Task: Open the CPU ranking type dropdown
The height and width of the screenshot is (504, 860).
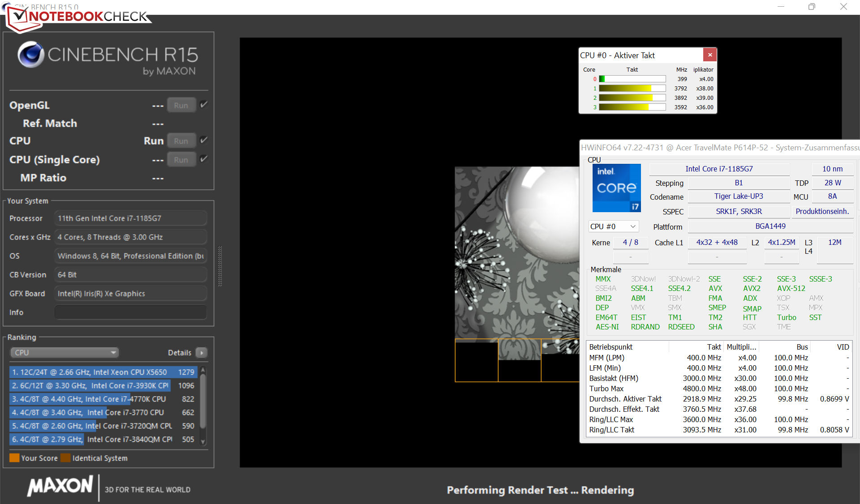Action: 64,353
